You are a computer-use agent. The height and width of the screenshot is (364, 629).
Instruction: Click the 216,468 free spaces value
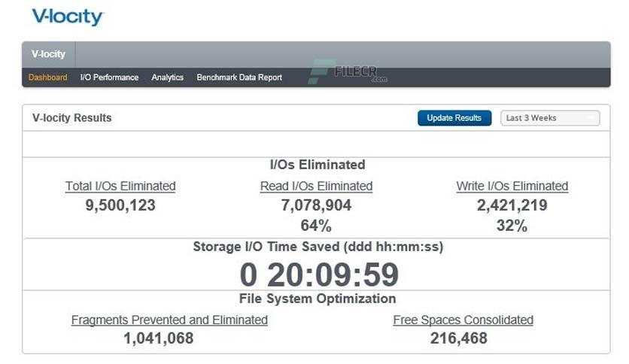point(458,338)
